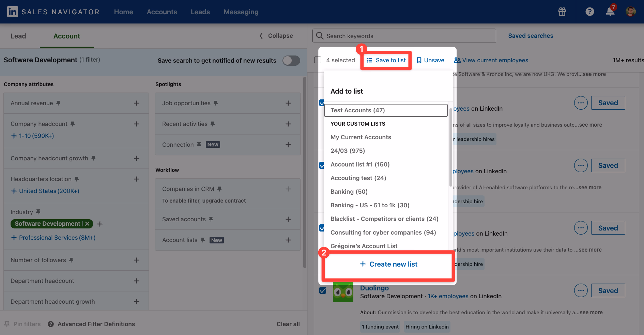Click the Save to list button
The image size is (644, 335).
click(x=386, y=60)
